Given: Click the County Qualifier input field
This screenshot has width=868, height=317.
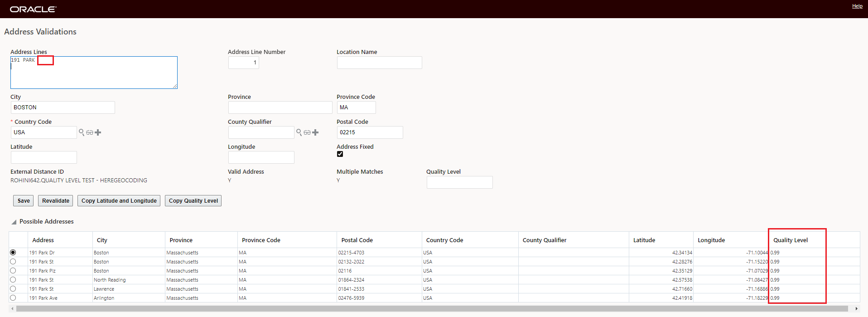Looking at the screenshot, I should click(261, 132).
